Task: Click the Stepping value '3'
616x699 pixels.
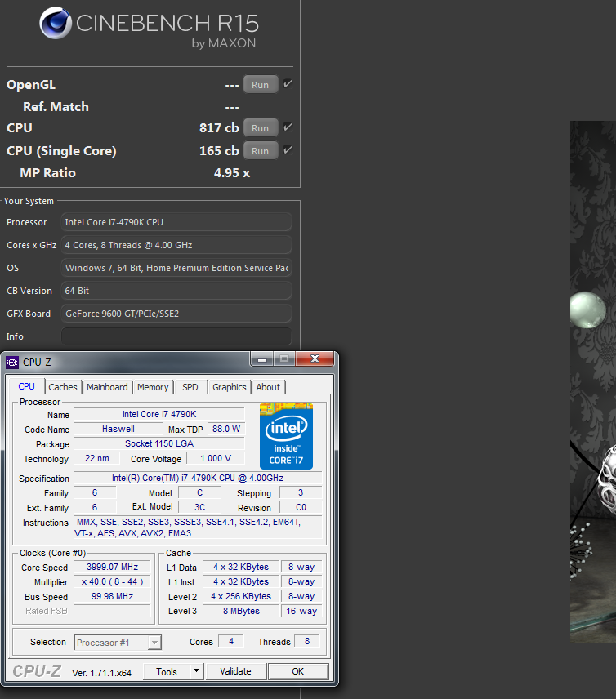Action: tap(301, 492)
